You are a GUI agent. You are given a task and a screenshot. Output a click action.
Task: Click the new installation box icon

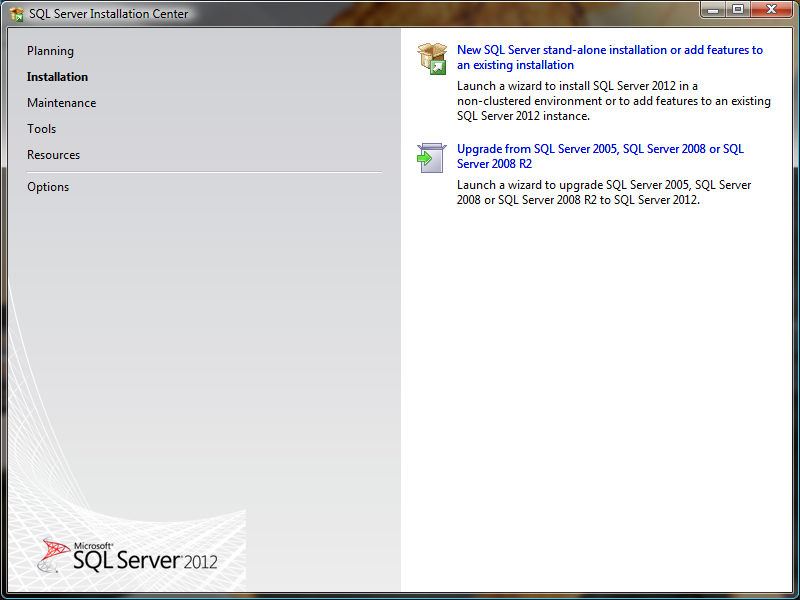(x=432, y=58)
